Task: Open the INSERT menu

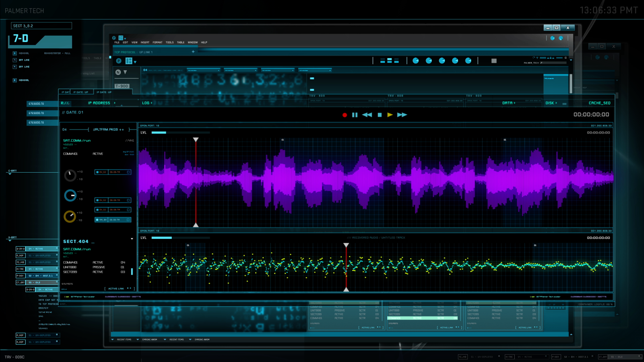Action: coord(145,43)
